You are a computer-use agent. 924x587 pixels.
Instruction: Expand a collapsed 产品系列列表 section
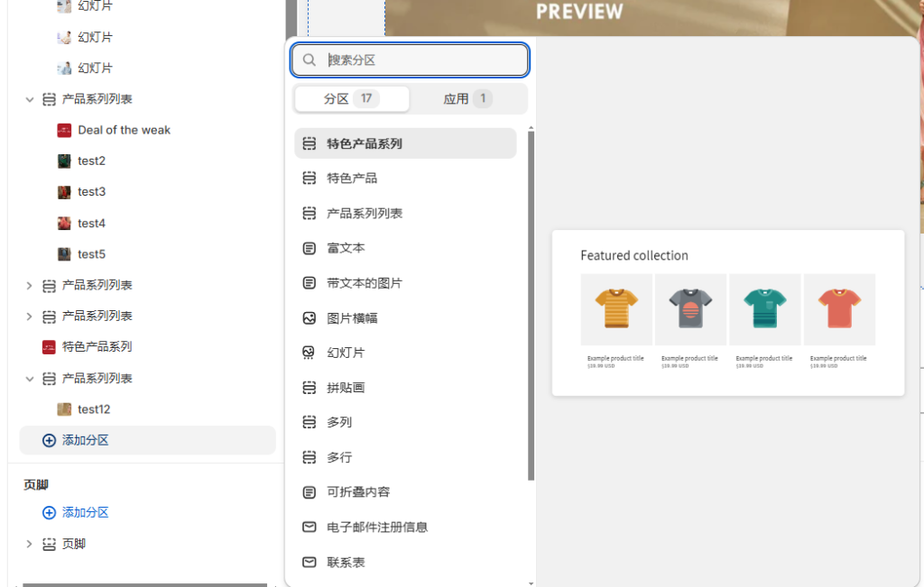click(x=30, y=285)
